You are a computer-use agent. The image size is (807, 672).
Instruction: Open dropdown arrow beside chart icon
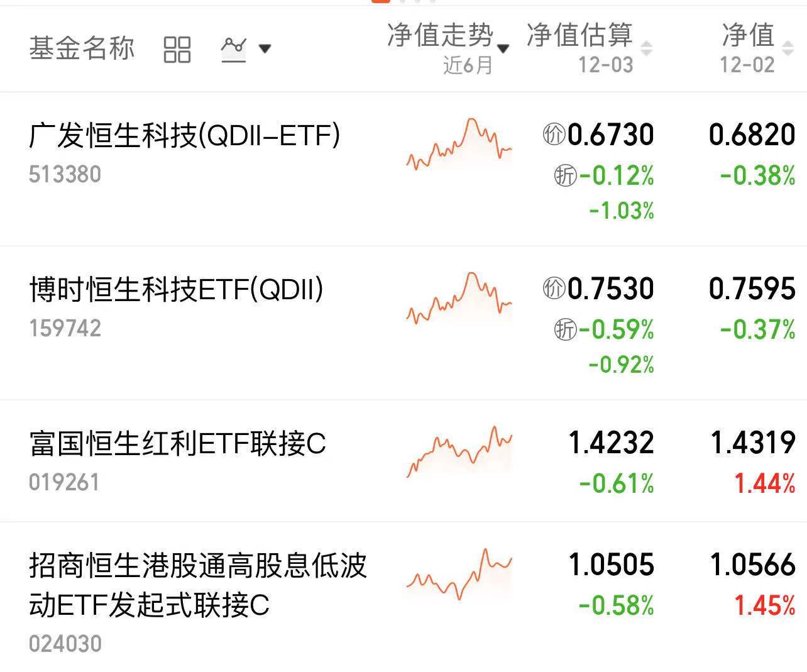tap(265, 48)
